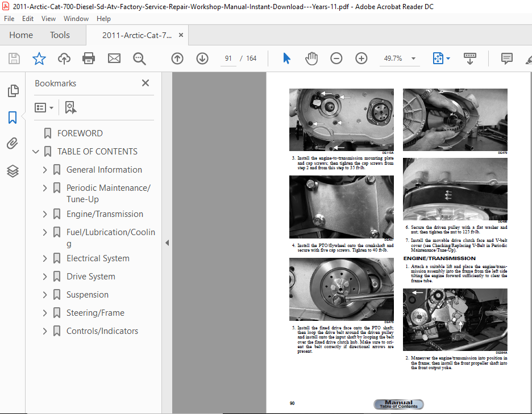Viewport: 532px width, 414px height.
Task: Expand the Electrical System bookmark
Action: (45, 258)
